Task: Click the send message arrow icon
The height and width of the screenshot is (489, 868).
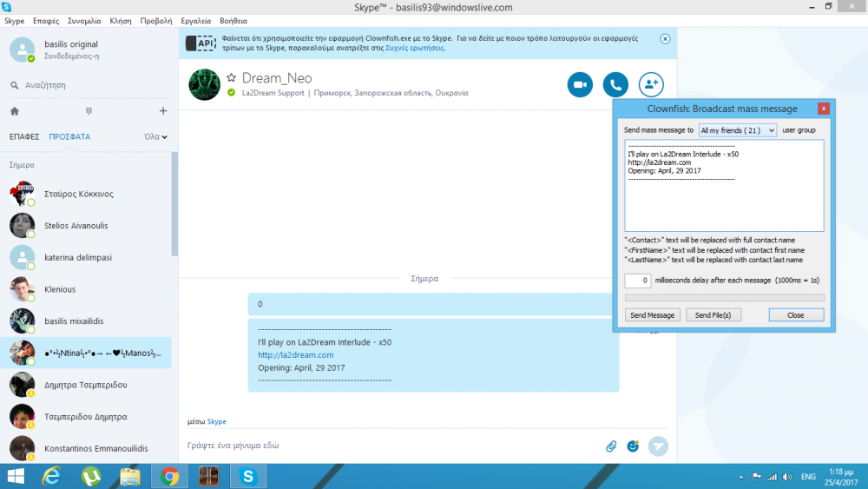Action: 659,446
